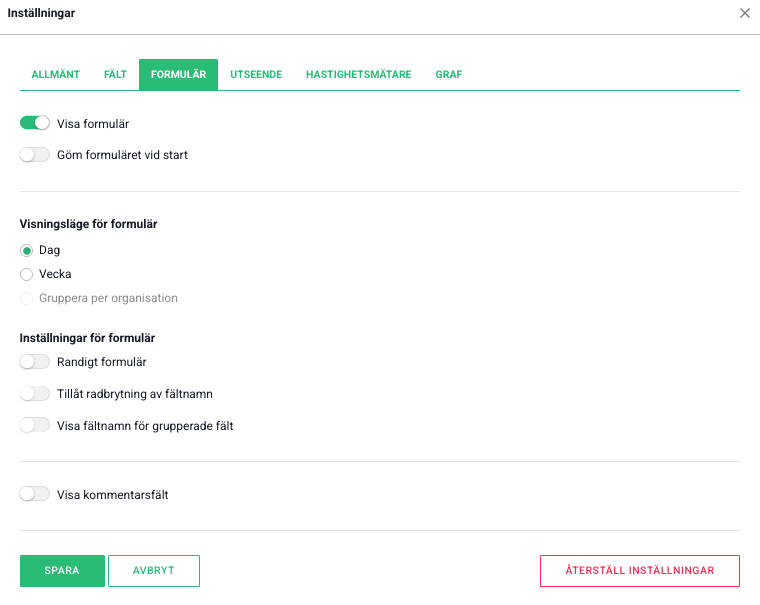Choose the Vecka display mode
The image size is (760, 605).
(x=27, y=274)
